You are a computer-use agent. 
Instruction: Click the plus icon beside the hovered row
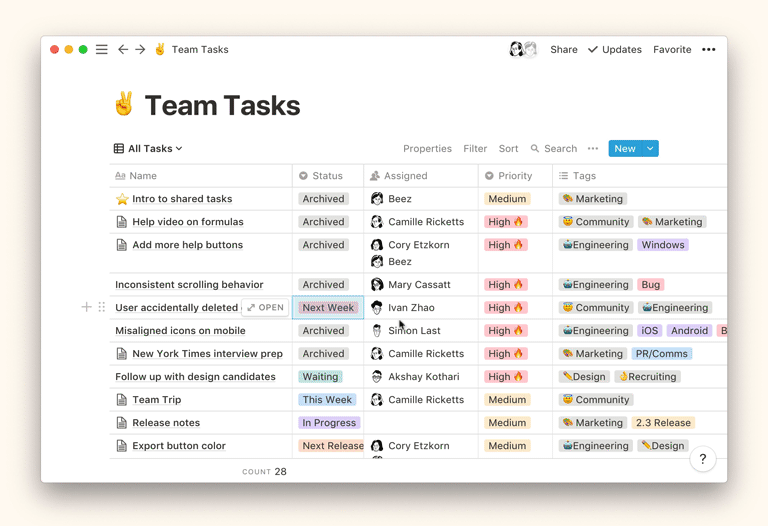coord(87,307)
